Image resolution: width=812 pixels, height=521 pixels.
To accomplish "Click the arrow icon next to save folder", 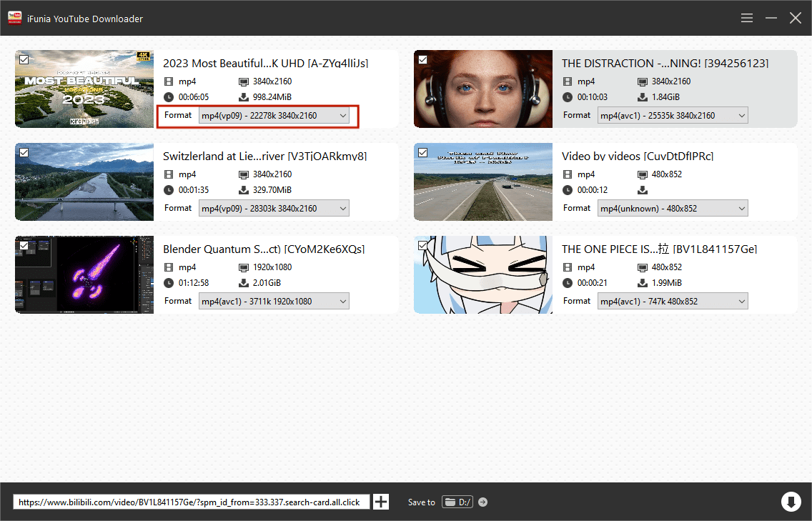I will 482,502.
